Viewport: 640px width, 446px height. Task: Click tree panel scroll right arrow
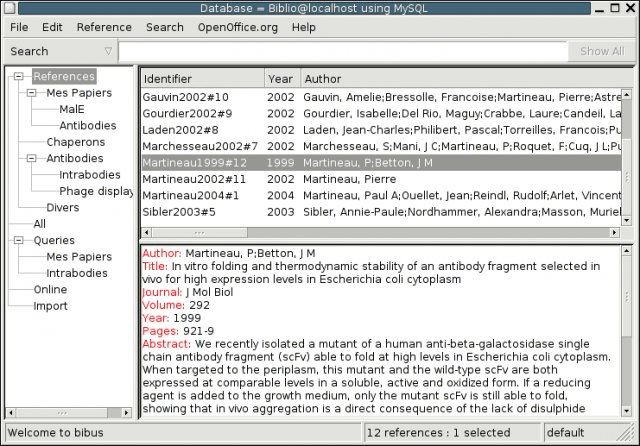(x=127, y=413)
